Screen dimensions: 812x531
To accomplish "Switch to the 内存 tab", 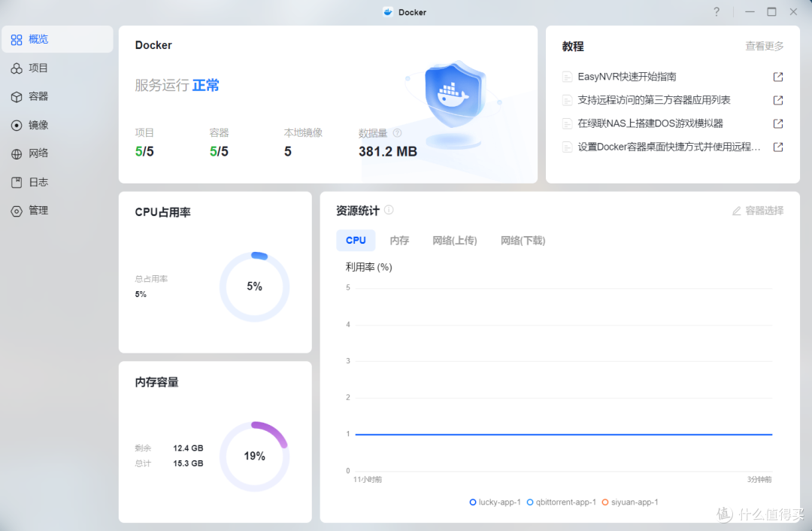I will pyautogui.click(x=399, y=241).
